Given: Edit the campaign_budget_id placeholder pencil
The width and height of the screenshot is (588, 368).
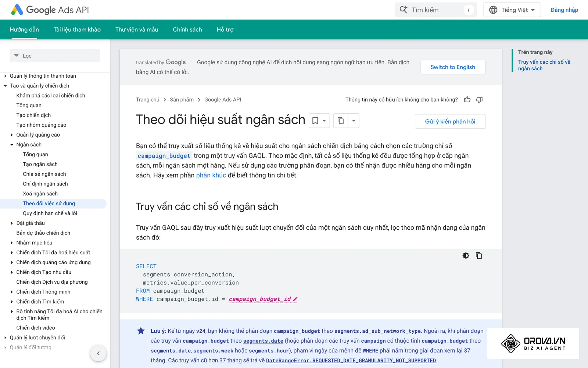Looking at the screenshot, I should point(295,299).
